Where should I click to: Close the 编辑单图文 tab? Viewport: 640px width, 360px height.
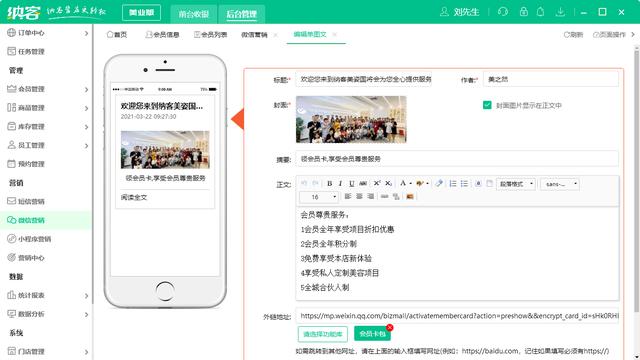(335, 35)
